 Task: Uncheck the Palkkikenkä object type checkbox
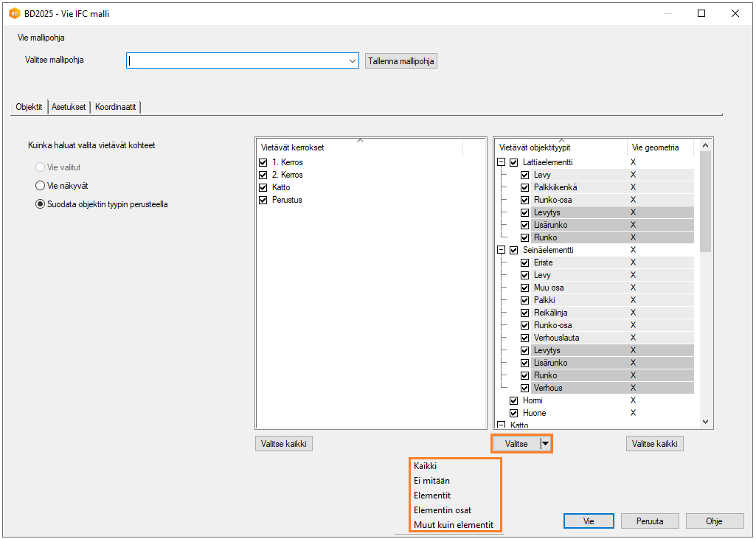525,187
